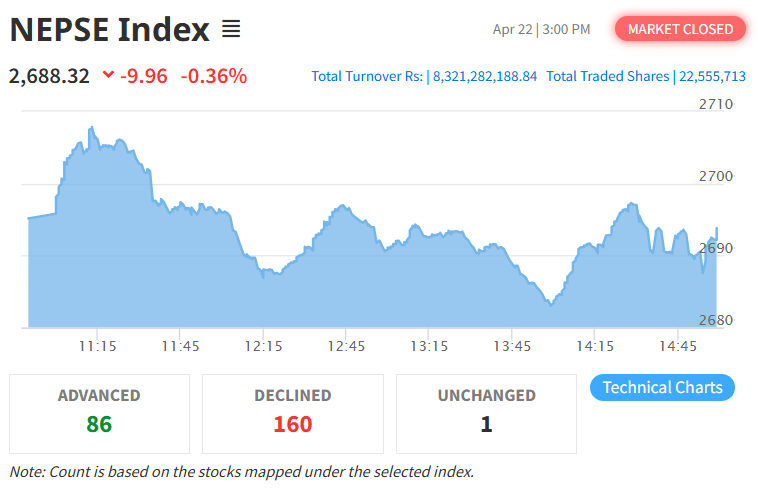Click the current index value 2,688.32
The height and width of the screenshot is (498, 758).
[50, 75]
